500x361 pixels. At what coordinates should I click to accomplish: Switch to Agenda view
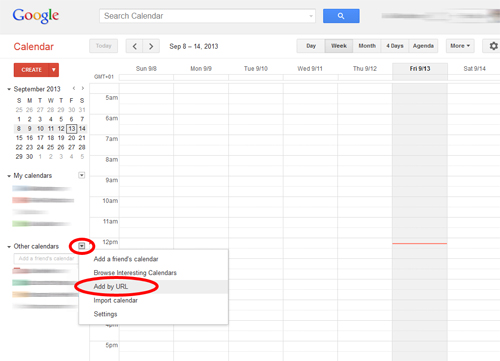click(423, 46)
